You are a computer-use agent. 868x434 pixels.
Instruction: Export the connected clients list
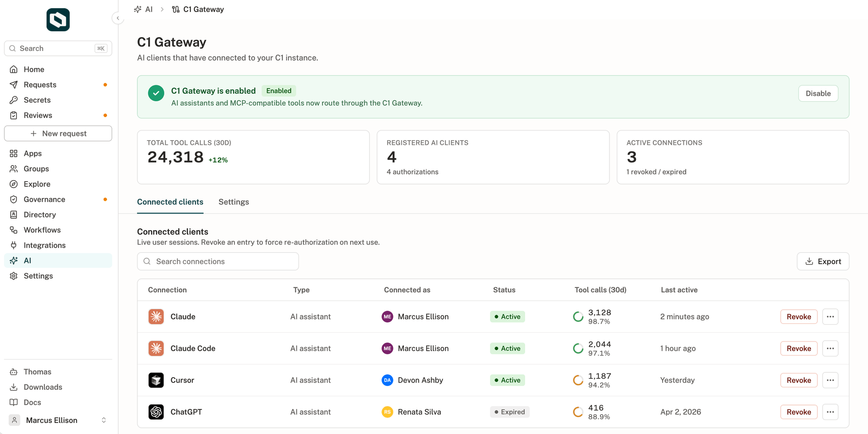(823, 262)
